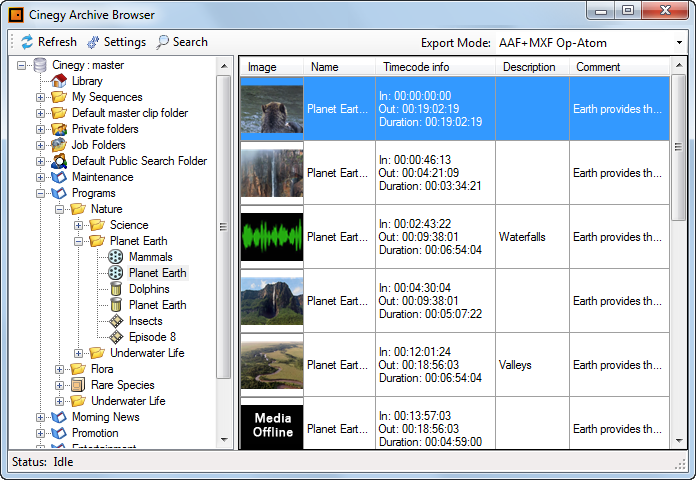Click the Status: Idle status bar text

click(x=43, y=462)
